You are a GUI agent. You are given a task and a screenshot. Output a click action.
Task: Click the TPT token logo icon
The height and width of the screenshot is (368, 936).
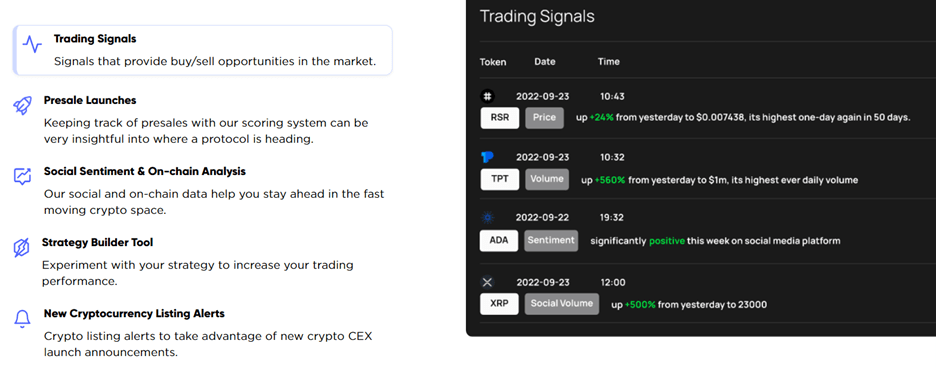click(x=488, y=157)
